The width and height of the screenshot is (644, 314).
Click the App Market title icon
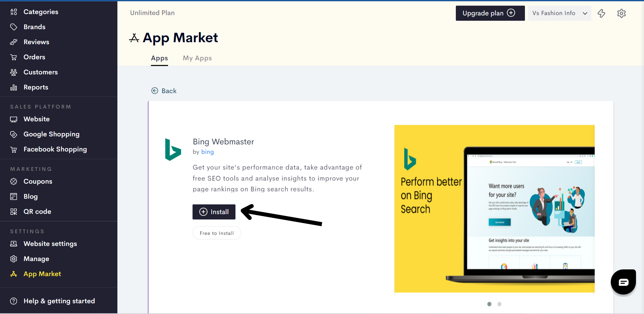coord(134,38)
